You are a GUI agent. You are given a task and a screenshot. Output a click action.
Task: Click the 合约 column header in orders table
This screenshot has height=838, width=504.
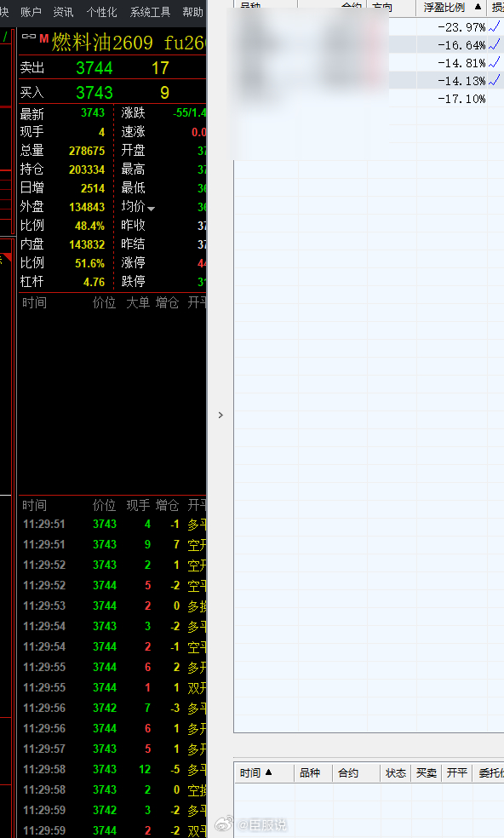pos(348,772)
